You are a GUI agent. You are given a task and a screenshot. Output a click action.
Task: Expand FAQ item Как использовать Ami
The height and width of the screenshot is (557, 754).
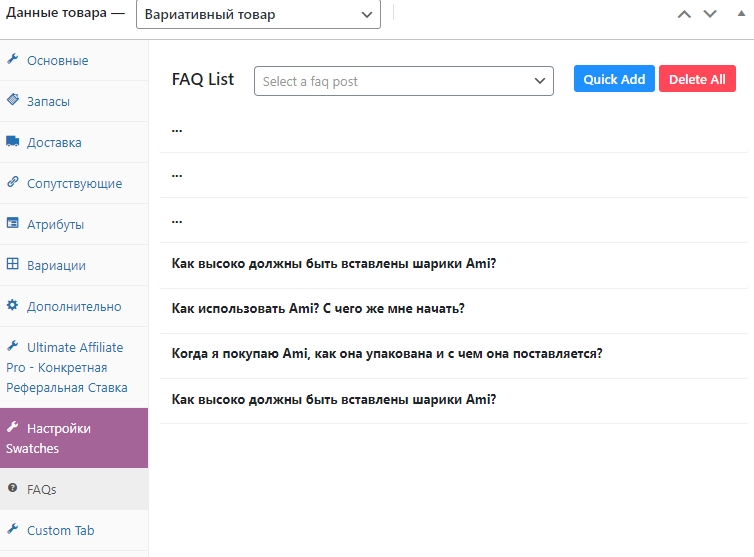453,308
